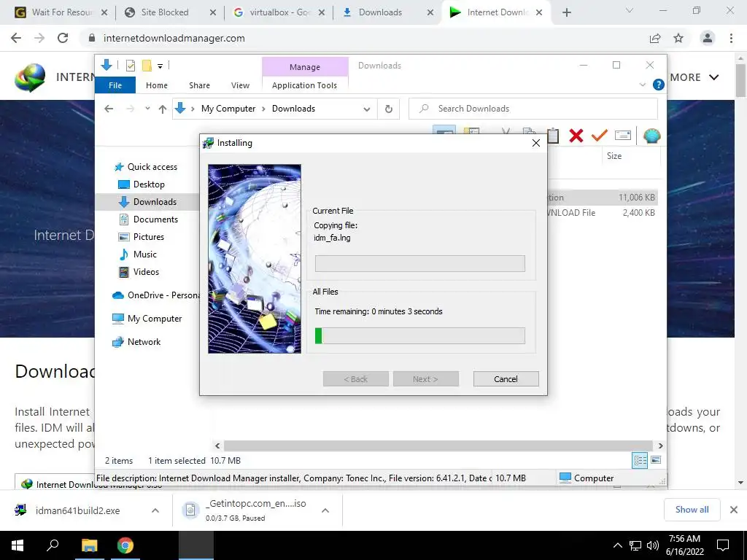Switch to details view icon in Explorer status bar

640,461
